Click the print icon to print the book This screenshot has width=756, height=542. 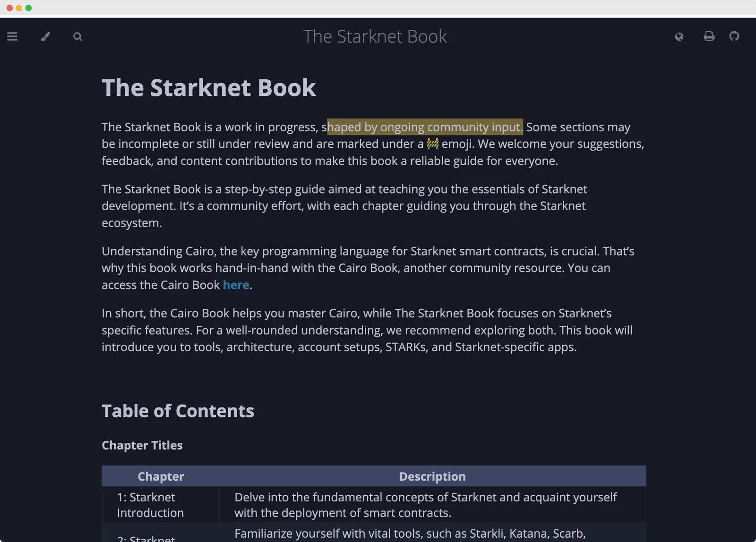pyautogui.click(x=709, y=36)
